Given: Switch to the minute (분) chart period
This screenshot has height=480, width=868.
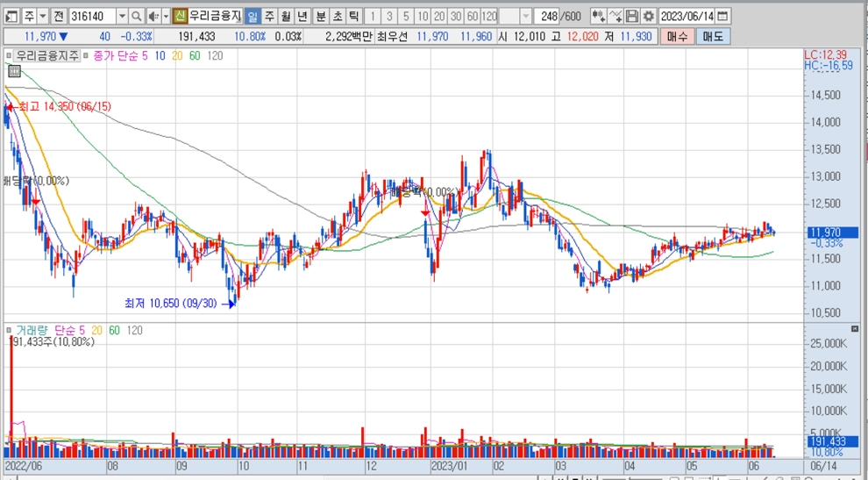Looking at the screenshot, I should tap(321, 16).
